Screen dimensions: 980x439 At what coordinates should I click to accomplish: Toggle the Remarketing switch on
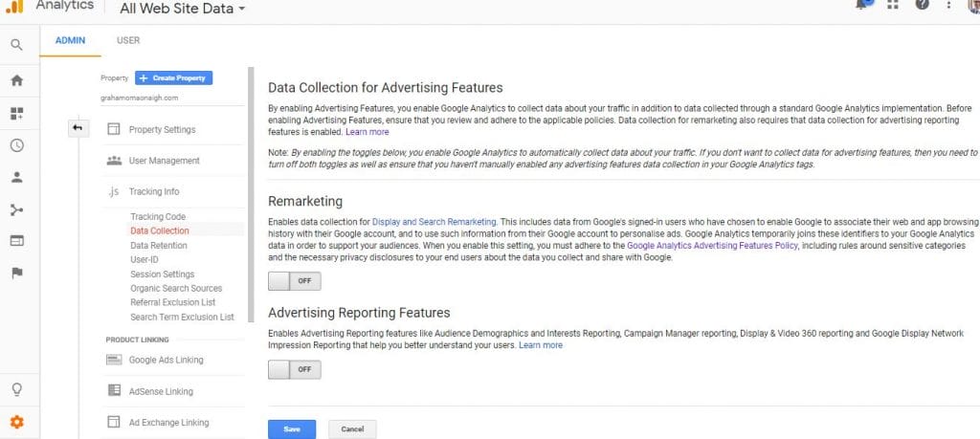click(295, 281)
